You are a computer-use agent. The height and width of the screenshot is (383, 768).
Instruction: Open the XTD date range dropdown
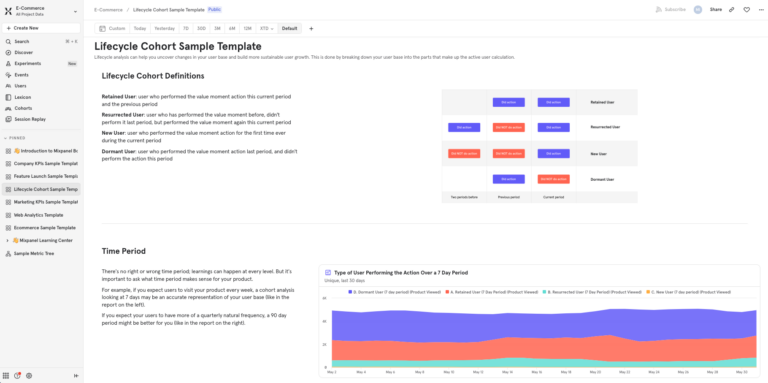[x=267, y=28]
